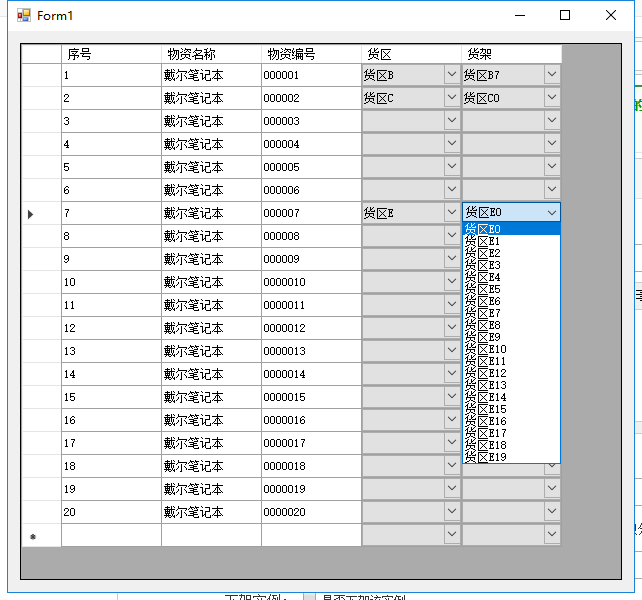This screenshot has width=642, height=600.
Task: Pick 货区E13 from the list
Action: point(511,385)
